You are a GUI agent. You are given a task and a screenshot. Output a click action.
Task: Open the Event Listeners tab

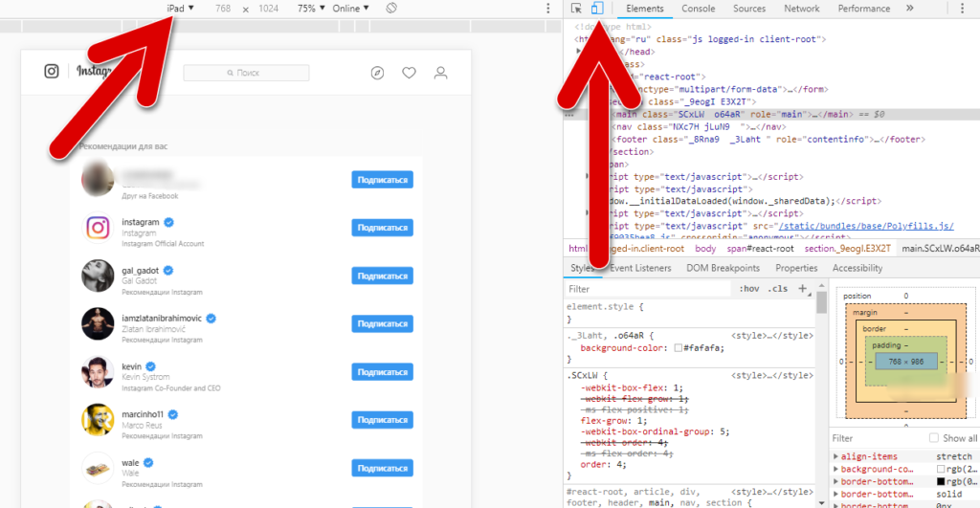click(x=640, y=268)
